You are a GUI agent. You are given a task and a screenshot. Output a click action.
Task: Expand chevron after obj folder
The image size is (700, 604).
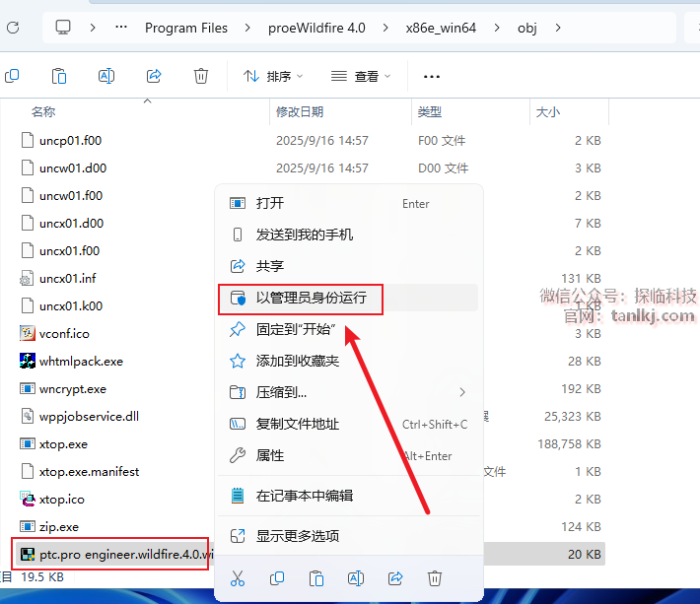coord(558,28)
